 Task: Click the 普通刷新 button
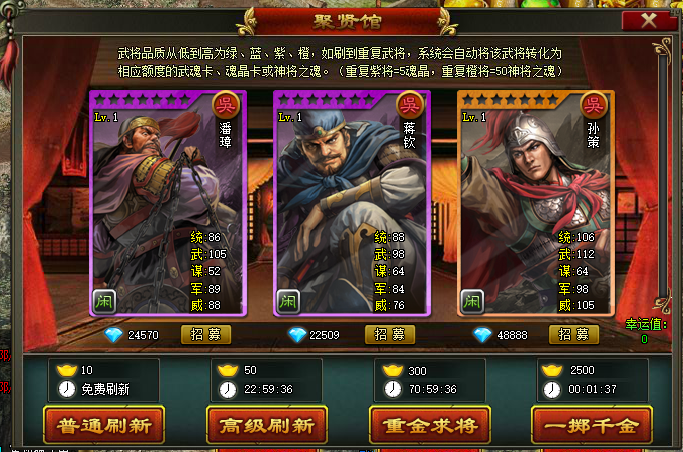click(104, 425)
